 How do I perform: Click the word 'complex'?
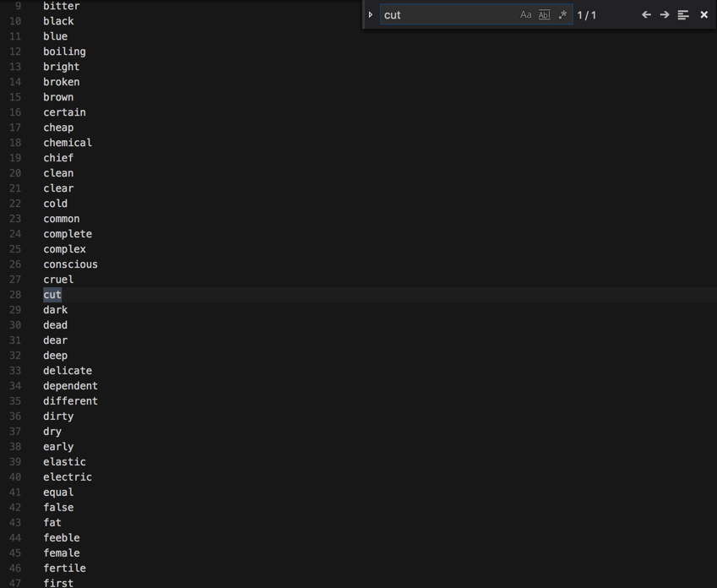(x=64, y=249)
